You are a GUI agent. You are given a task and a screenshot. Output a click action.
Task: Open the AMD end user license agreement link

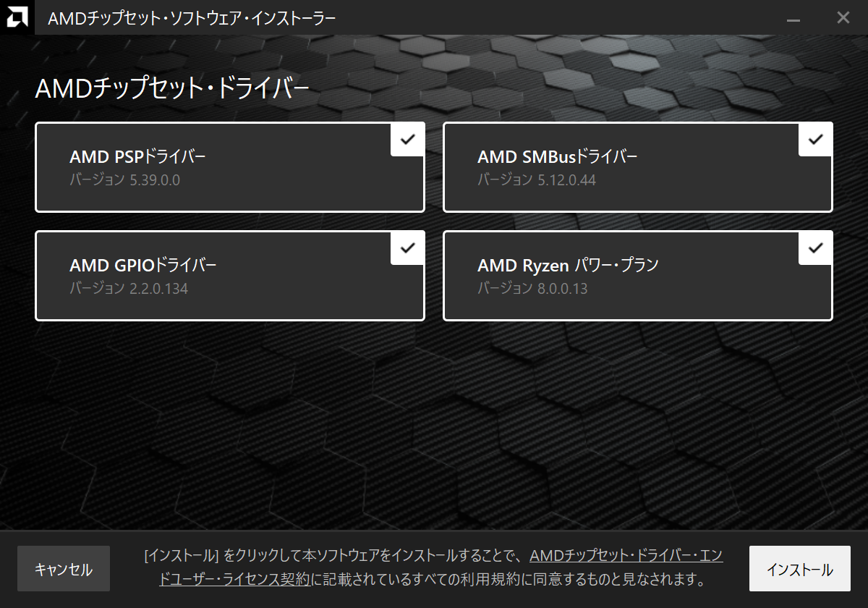[626, 556]
